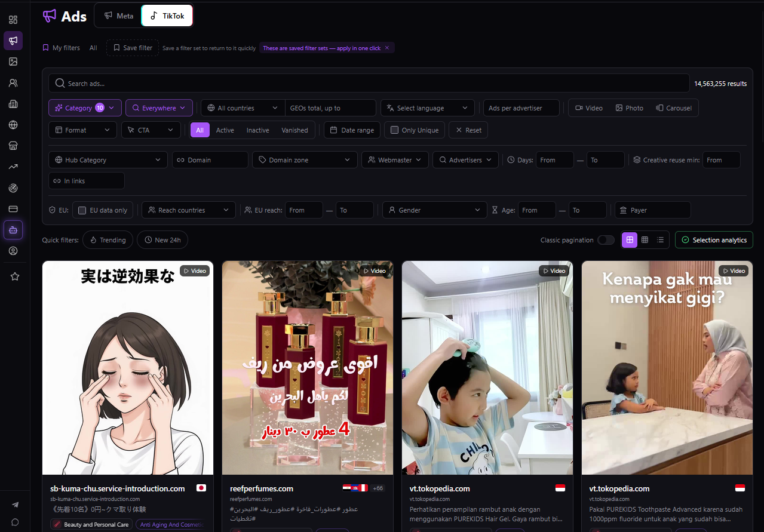Select the Vanished status filter
The image size is (764, 532).
click(x=295, y=130)
